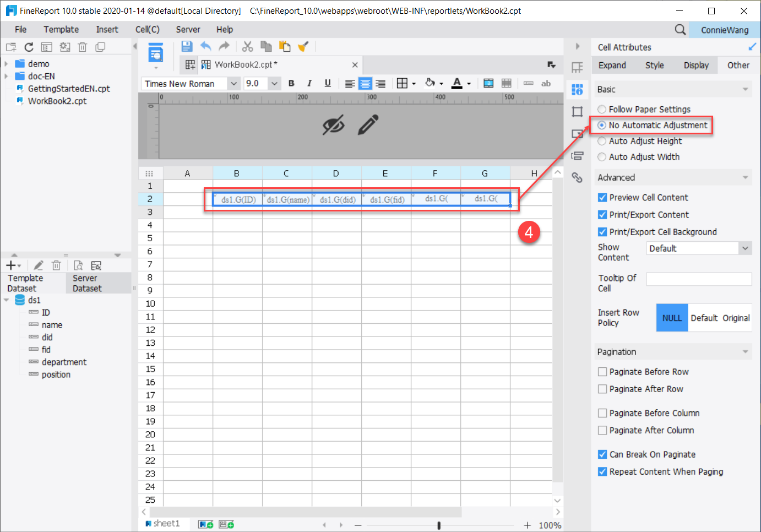The image size is (761, 532).
Task: Click the Preview report icon
Action: pos(156,53)
